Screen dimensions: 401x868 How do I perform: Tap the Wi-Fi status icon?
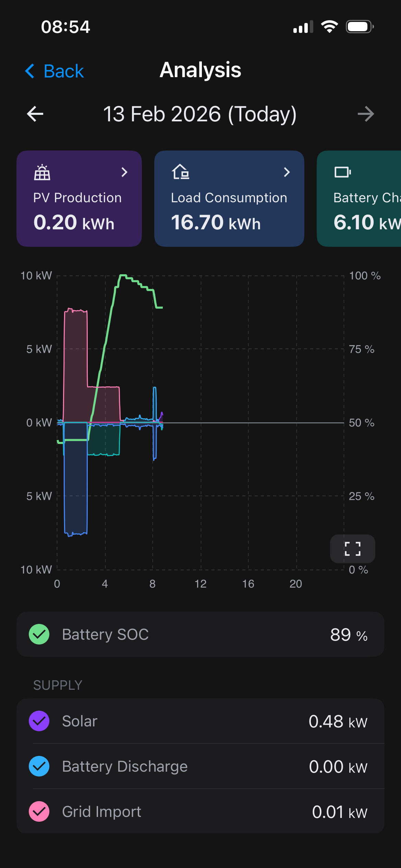329,27
